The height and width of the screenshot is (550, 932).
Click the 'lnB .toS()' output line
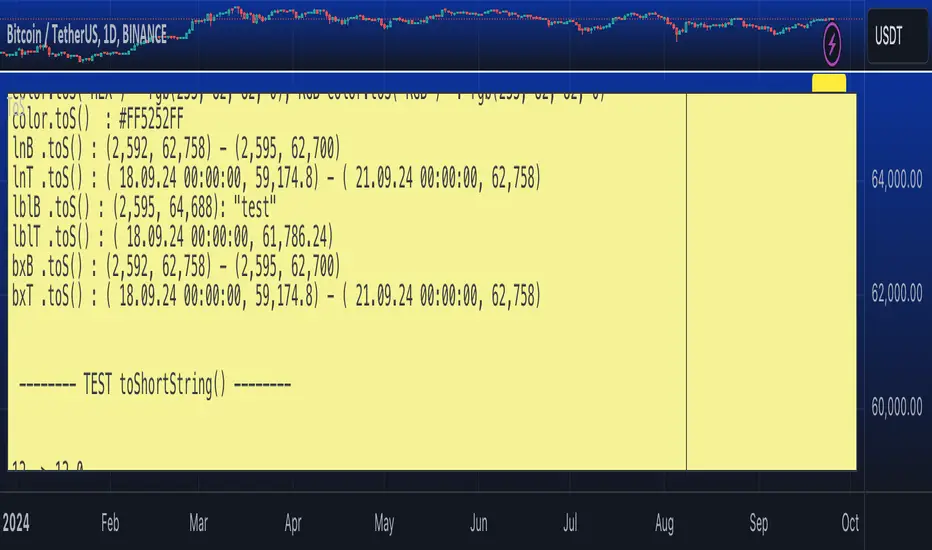177,148
